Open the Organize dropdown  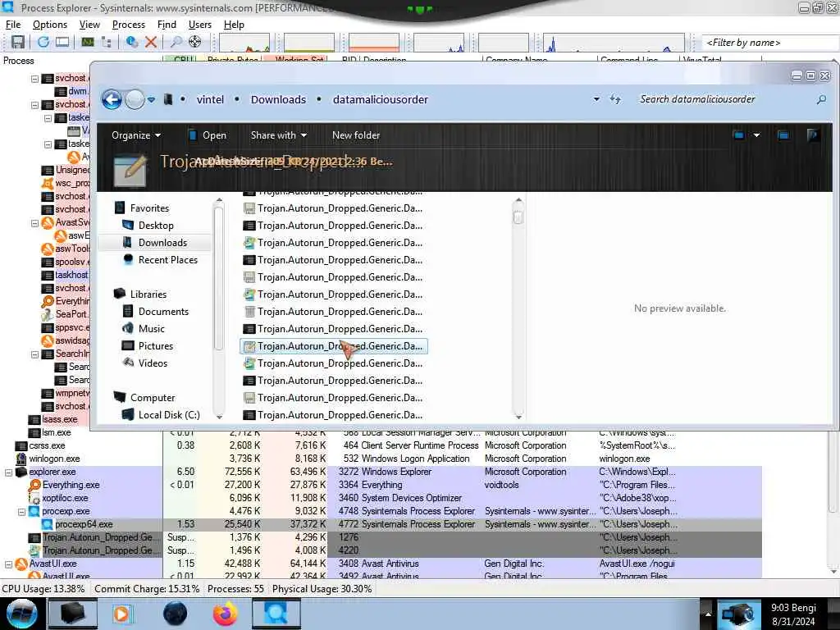tap(136, 135)
